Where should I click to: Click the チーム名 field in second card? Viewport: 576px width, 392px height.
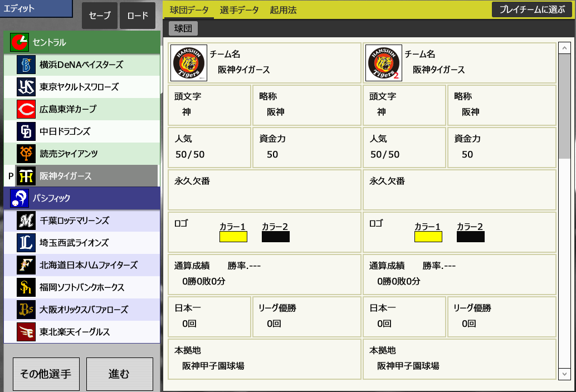[460, 63]
